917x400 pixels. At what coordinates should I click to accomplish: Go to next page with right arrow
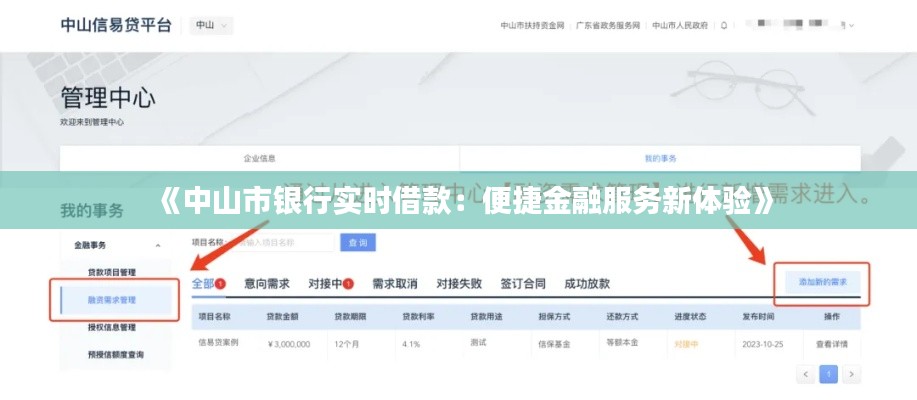852,374
